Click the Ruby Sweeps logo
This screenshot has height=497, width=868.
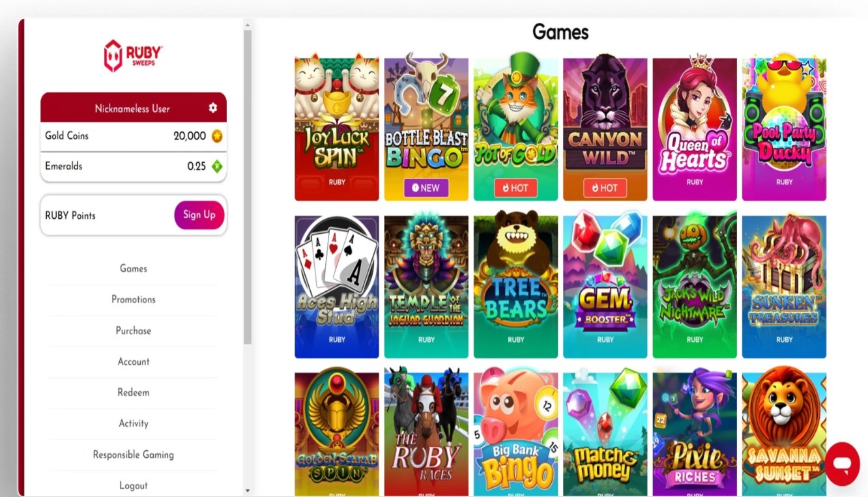[x=134, y=55]
